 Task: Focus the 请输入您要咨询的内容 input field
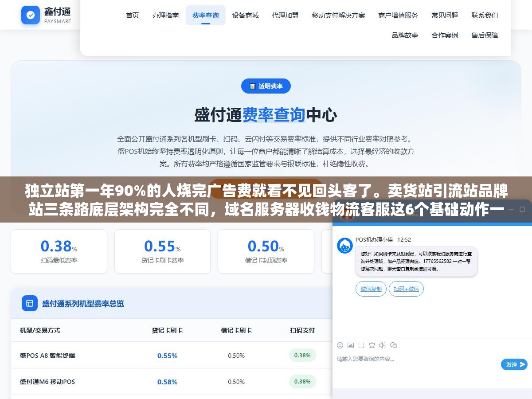(x=417, y=359)
